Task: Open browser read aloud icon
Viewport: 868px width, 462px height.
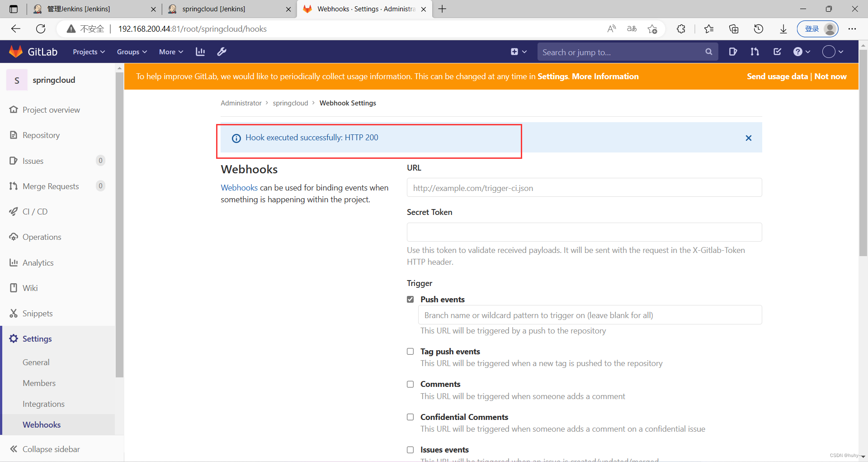Action: tap(611, 29)
